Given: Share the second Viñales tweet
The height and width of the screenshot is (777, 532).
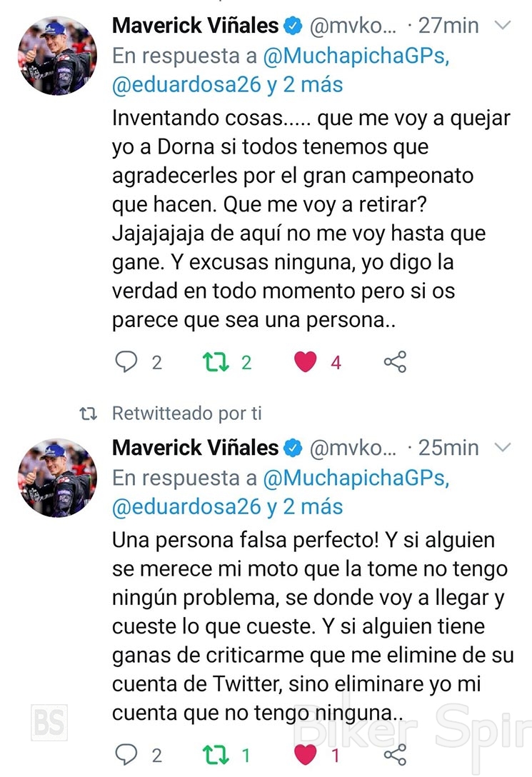Looking at the screenshot, I should pos(395,754).
